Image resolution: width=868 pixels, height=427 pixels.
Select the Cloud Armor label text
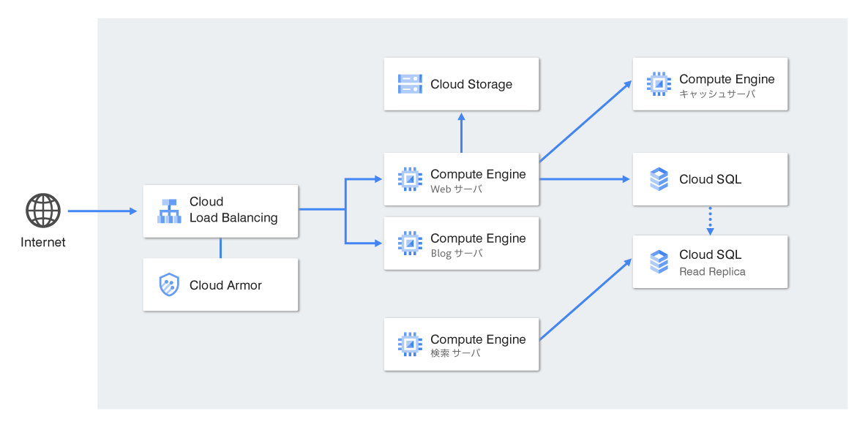[225, 285]
